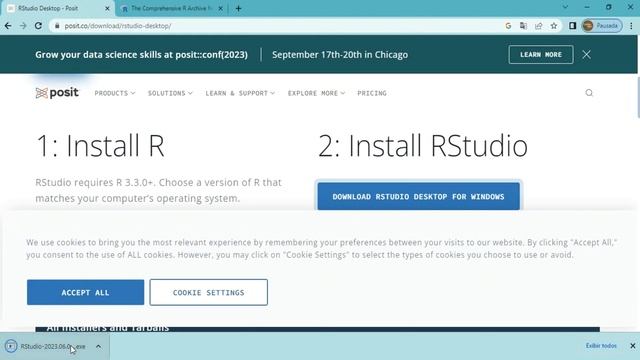Dismiss the posit::conf banner
Viewport: 640px width, 360px height.
(x=587, y=54)
